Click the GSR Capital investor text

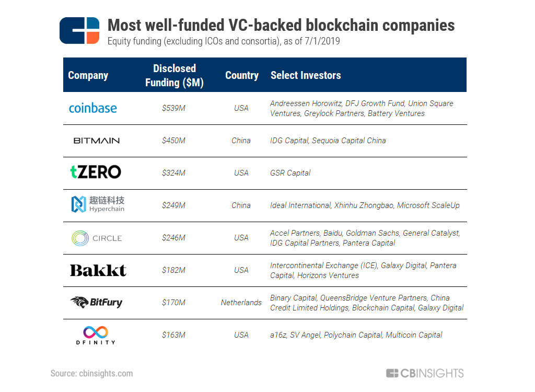click(x=290, y=173)
